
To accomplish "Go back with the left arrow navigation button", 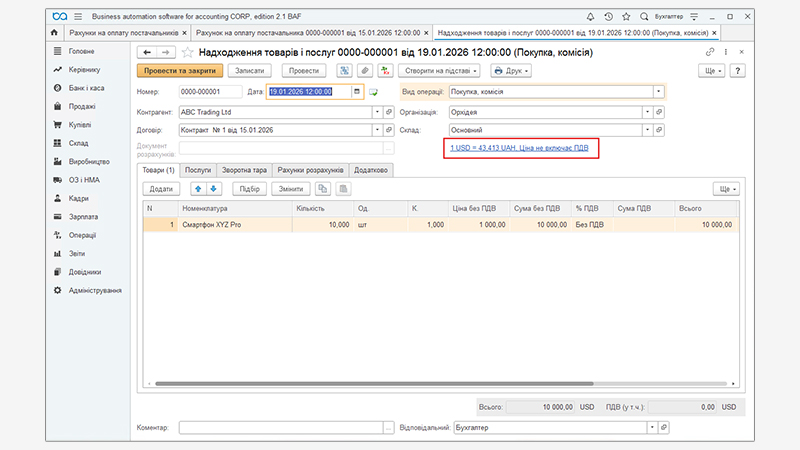I will point(147,52).
